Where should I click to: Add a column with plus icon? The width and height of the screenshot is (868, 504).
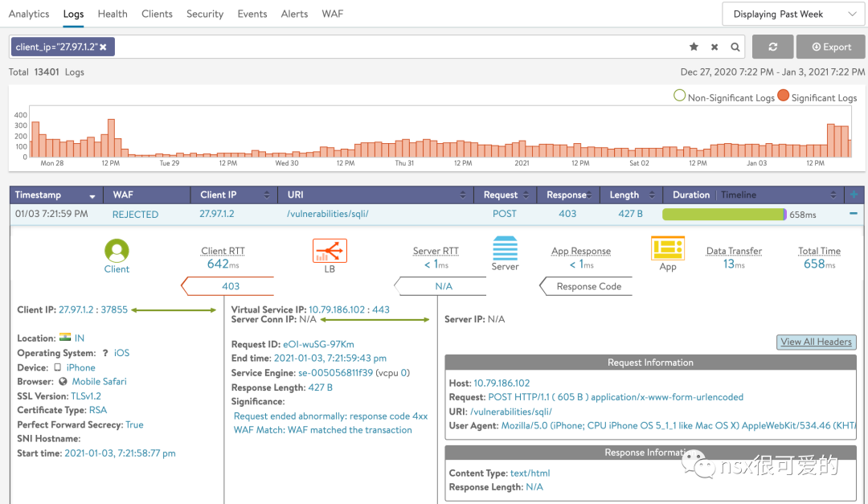[x=854, y=195]
